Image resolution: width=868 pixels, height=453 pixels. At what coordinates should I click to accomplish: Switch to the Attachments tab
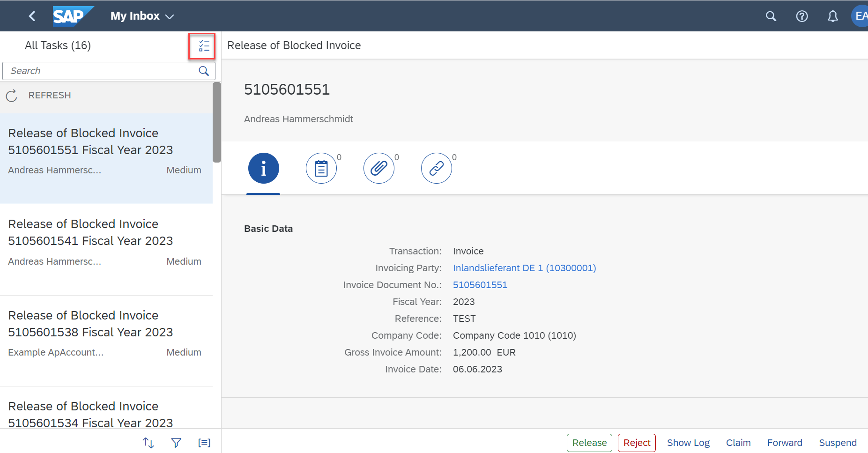click(379, 168)
